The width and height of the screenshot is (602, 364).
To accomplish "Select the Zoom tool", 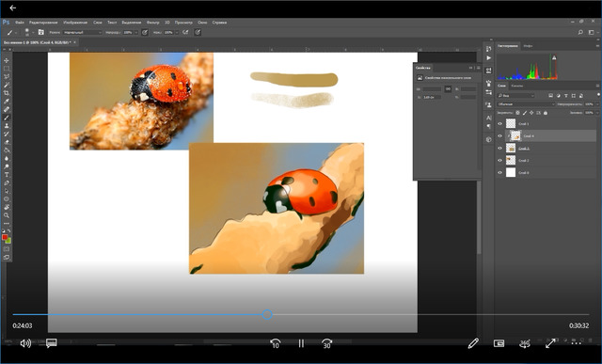I will point(7,215).
